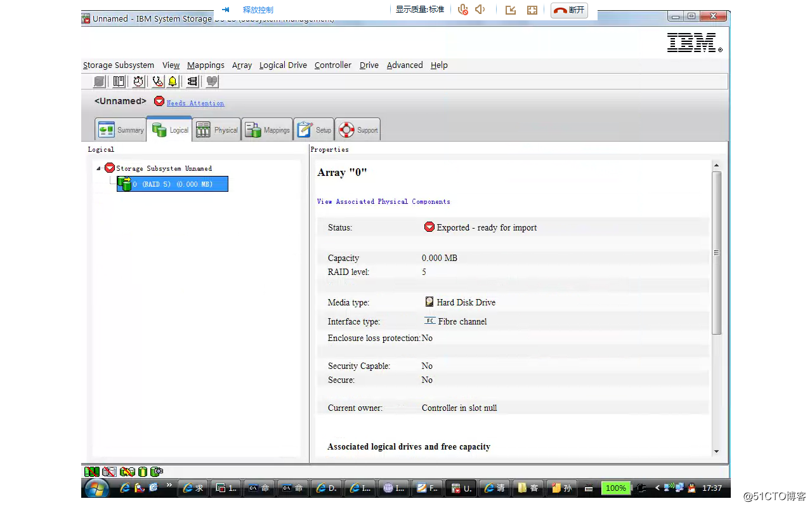Click the third yellow status bar icon
Screen dimensions: 812x508
tap(127, 472)
